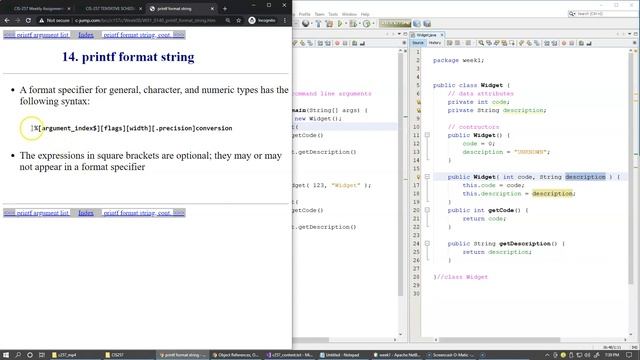Maximize the left editor pane via its window icon
640x360 pixels.
405,34
